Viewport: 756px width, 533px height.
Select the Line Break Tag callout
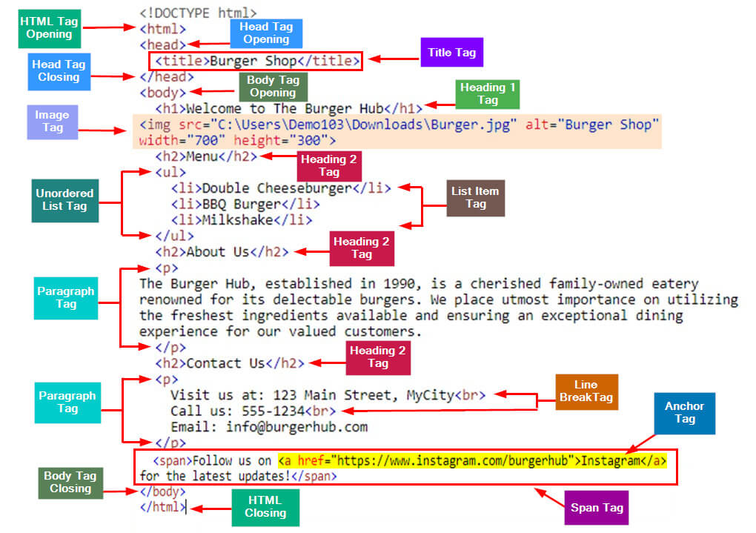[586, 392]
